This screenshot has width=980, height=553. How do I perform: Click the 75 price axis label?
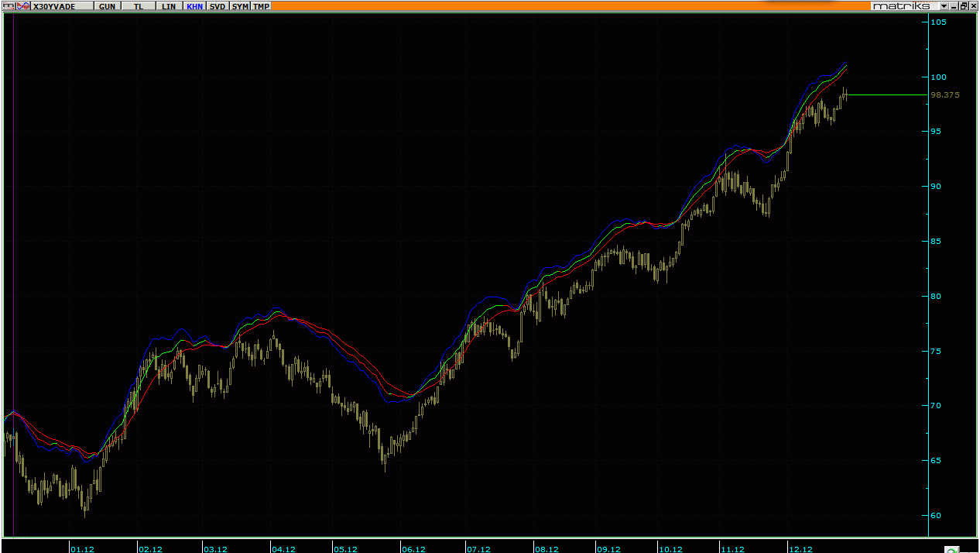937,351
